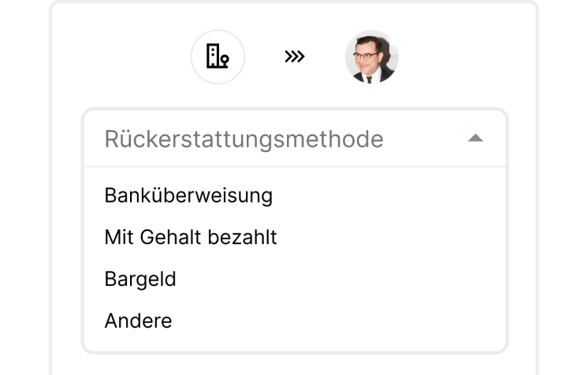Pick Bargeld as refund method

[x=140, y=279]
